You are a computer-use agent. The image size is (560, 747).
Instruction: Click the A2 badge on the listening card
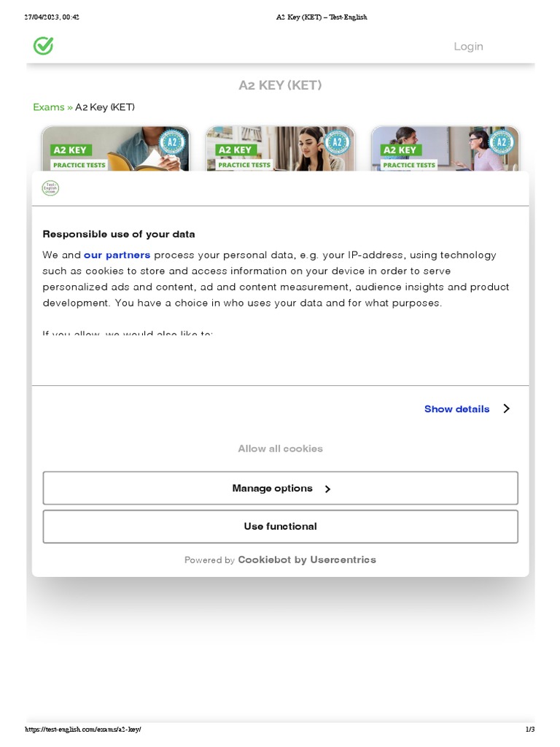(x=337, y=142)
